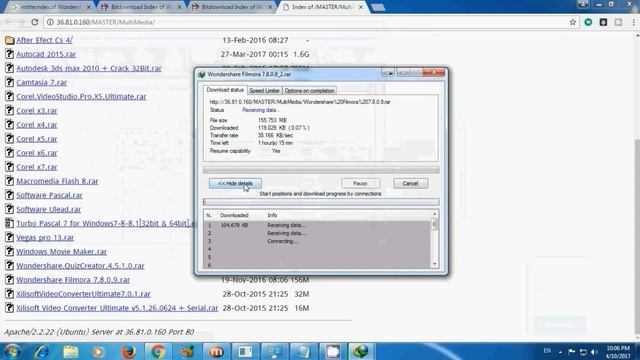Bookmark this page with the star icon
The image size is (640, 360).
[x=573, y=22]
